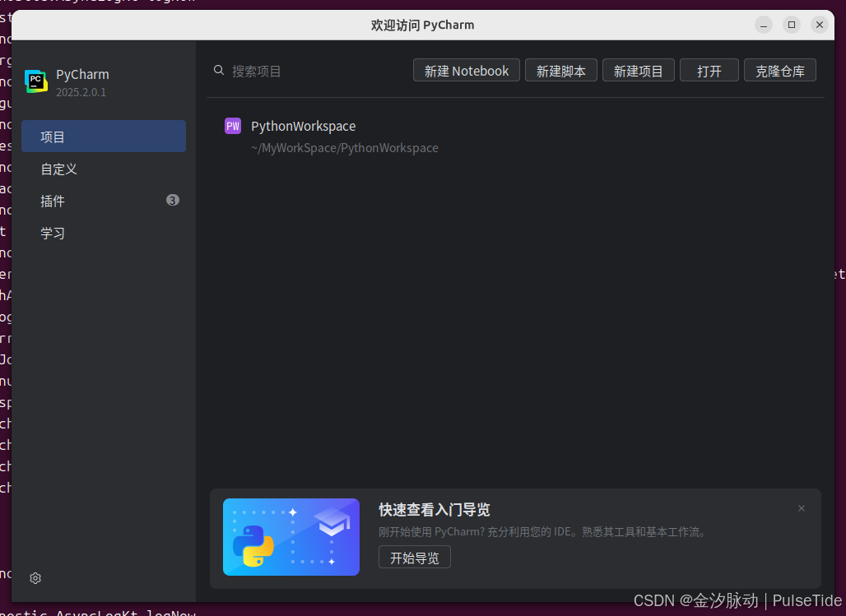Screen dimensions: 846x616
Task: Click the 新建 Notebook button
Action: tap(466, 70)
